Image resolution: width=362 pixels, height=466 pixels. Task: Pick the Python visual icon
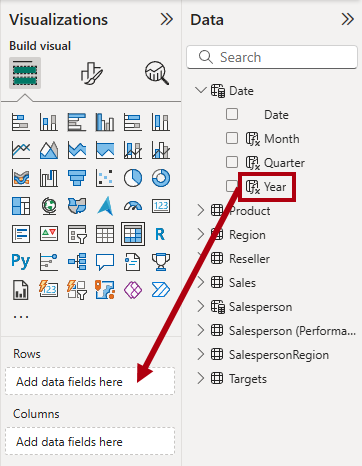21,261
